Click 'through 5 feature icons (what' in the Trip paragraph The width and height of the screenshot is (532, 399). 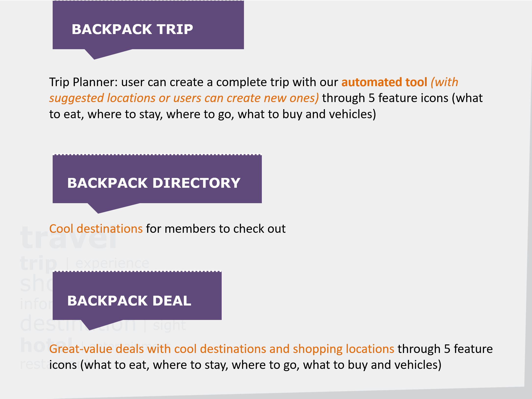402,98
